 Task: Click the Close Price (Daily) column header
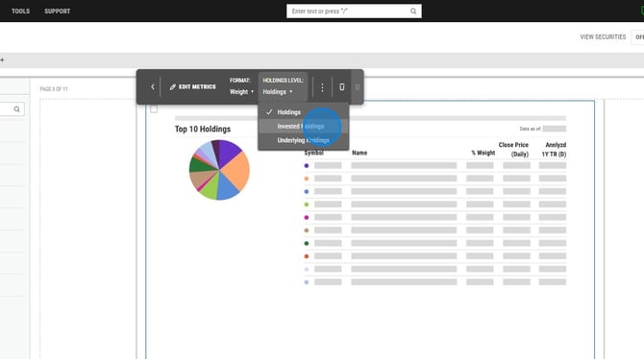(513, 150)
